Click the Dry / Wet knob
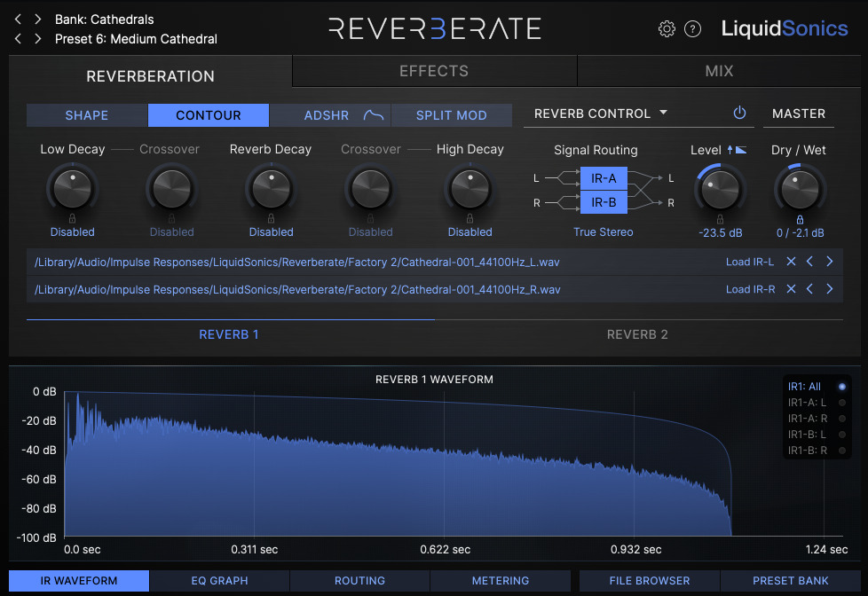The height and width of the screenshot is (596, 868). (x=800, y=189)
